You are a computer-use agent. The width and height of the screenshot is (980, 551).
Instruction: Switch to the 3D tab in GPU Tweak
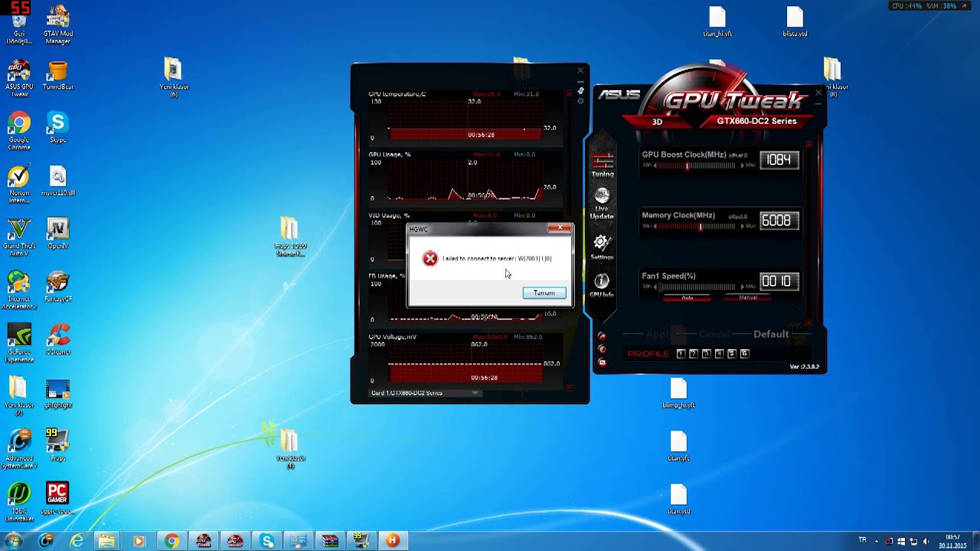click(x=657, y=122)
